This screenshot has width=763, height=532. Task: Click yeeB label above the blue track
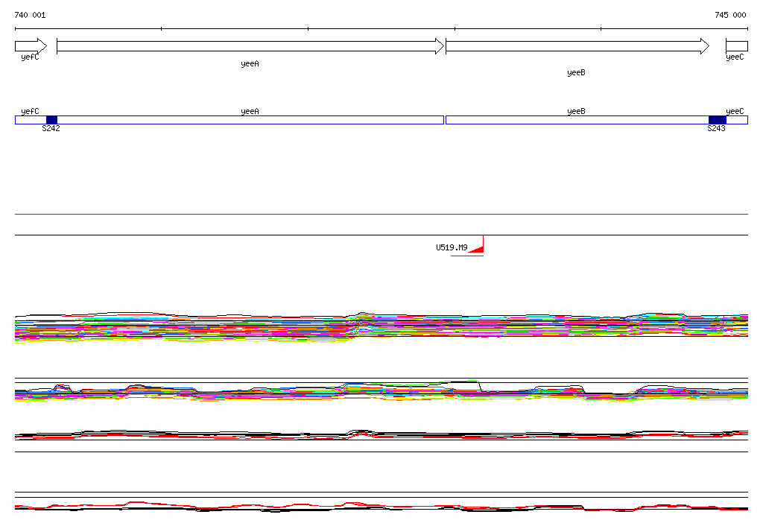pyautogui.click(x=576, y=112)
